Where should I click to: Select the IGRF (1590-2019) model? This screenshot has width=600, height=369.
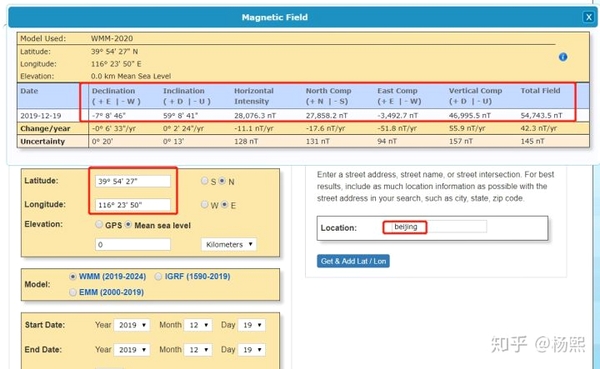pos(158,276)
